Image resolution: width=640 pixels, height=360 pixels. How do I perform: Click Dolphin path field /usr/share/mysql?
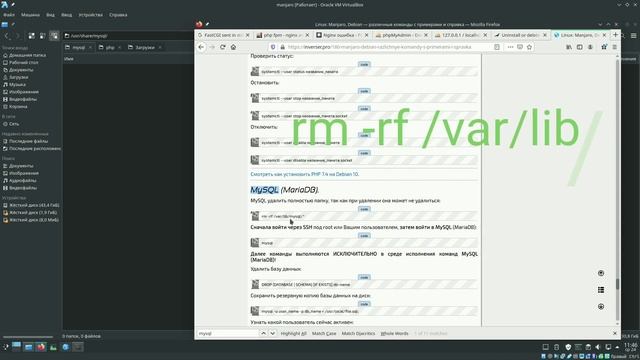(x=129, y=36)
